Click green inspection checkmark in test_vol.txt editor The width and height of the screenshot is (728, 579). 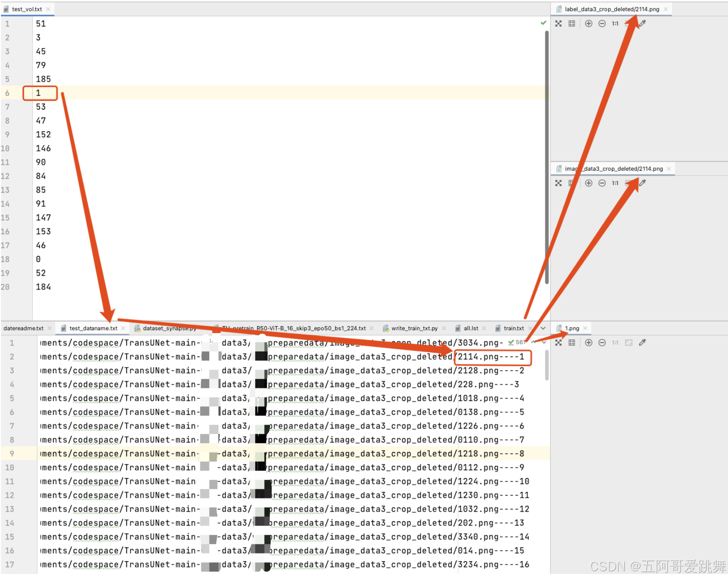[x=543, y=23]
